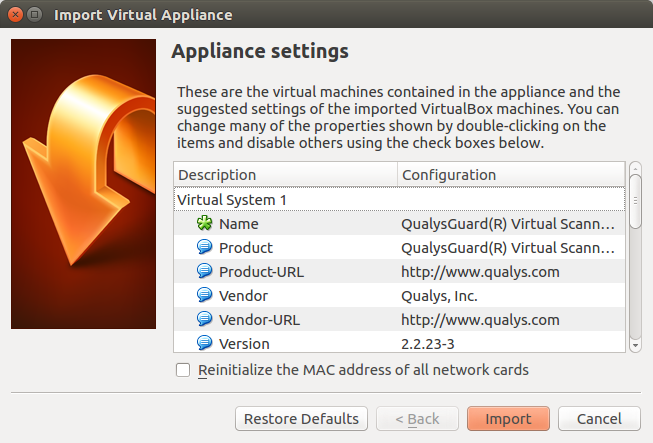Click the vertical scrollbar thumb
The width and height of the screenshot is (653, 443).
[635, 202]
